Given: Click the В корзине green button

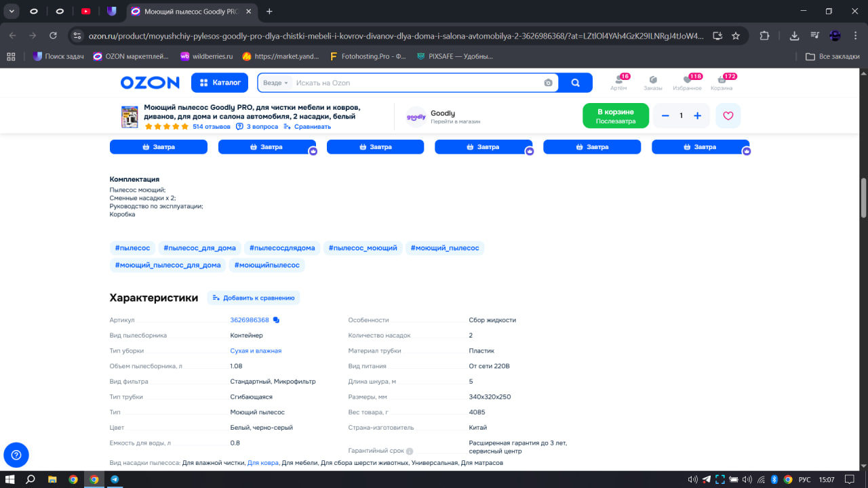Looking at the screenshot, I should coord(615,116).
